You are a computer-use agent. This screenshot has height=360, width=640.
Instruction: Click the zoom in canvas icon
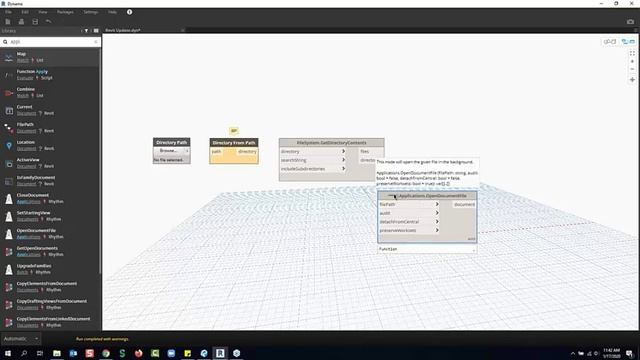pyautogui.click(x=632, y=62)
